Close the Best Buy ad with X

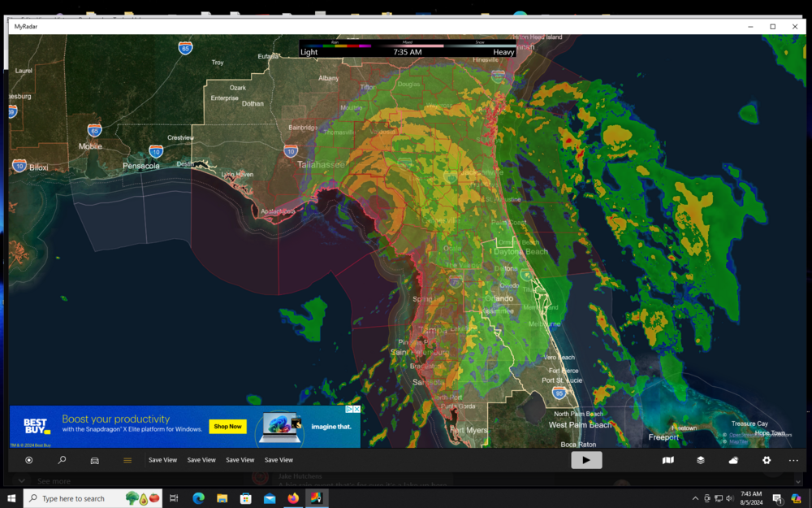click(x=356, y=409)
